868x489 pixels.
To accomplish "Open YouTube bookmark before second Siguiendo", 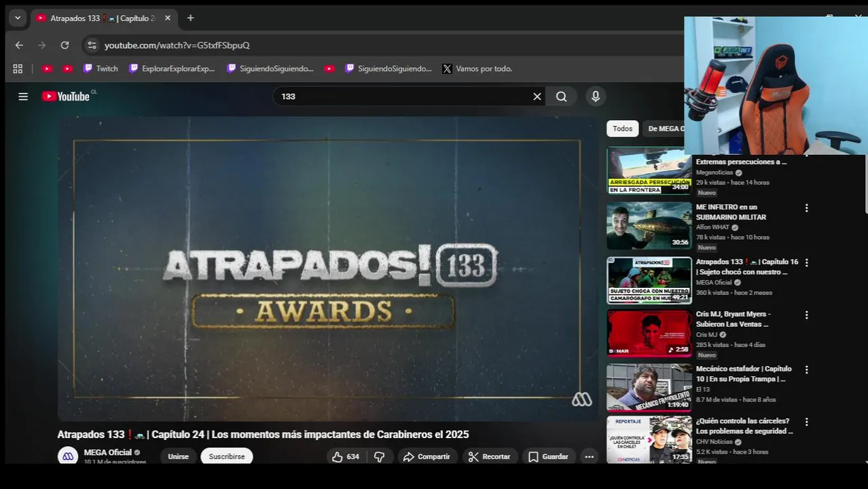I will point(329,69).
